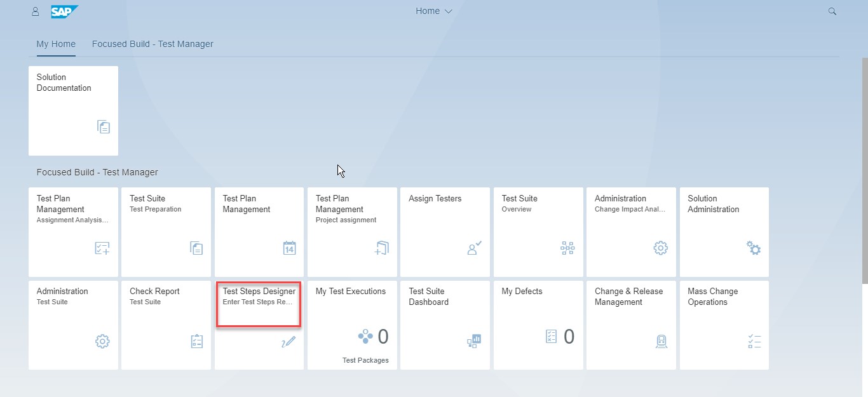Click the Test Suite Dashboard chart icon
The width and height of the screenshot is (868, 397).
click(x=474, y=341)
